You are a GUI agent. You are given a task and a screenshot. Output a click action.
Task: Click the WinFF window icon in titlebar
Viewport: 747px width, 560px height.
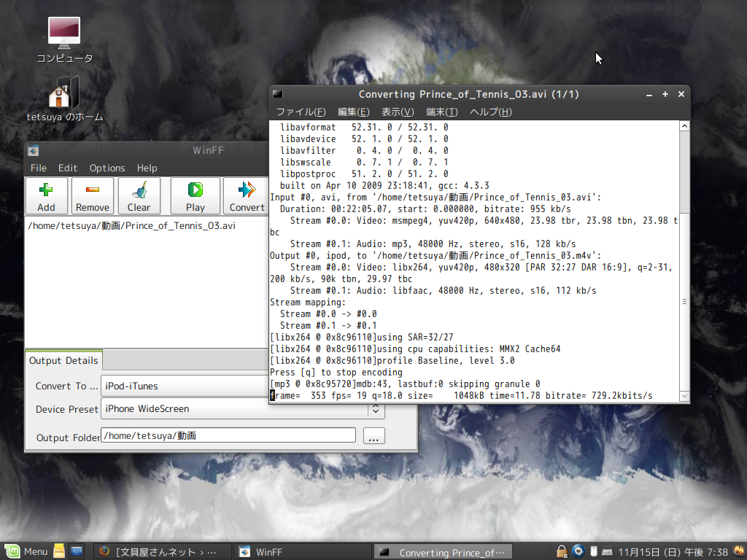[x=33, y=151]
